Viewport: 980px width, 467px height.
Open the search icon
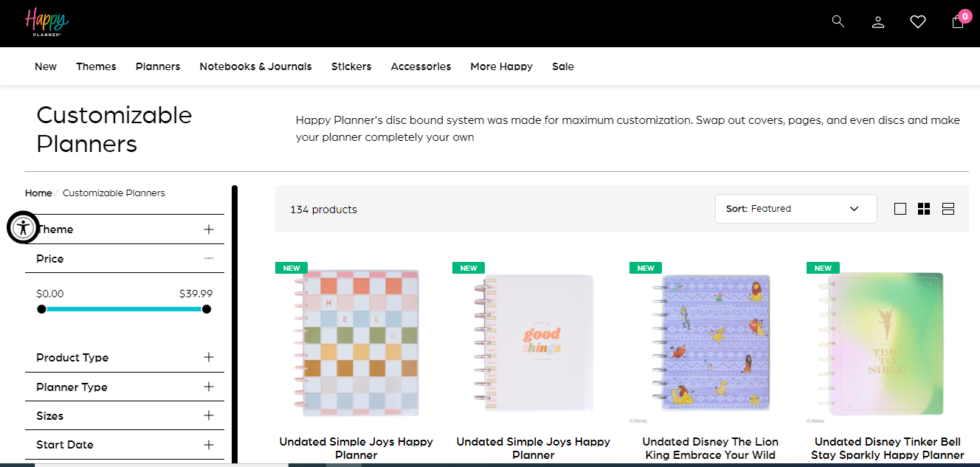838,21
